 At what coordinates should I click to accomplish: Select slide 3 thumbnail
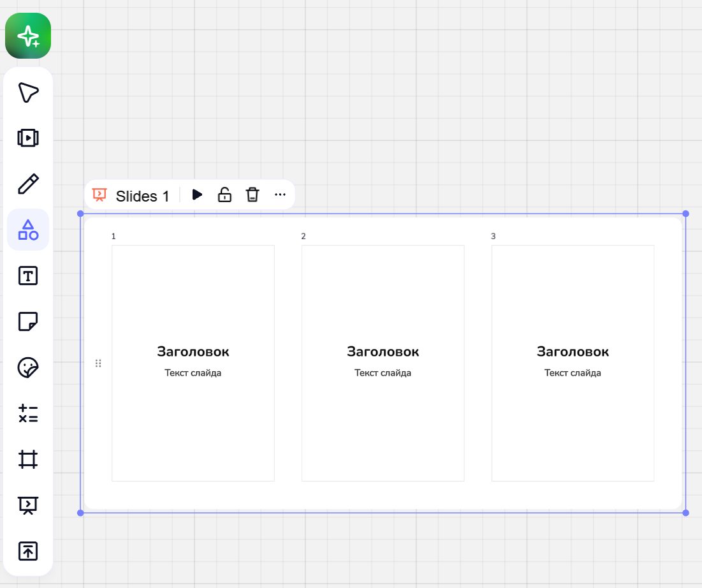coord(573,363)
